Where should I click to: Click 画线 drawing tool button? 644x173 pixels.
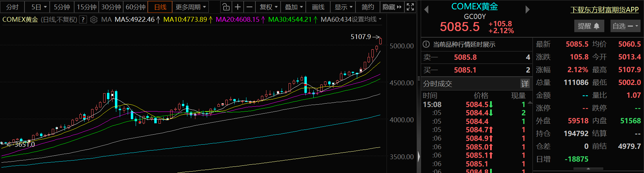coord(318,7)
